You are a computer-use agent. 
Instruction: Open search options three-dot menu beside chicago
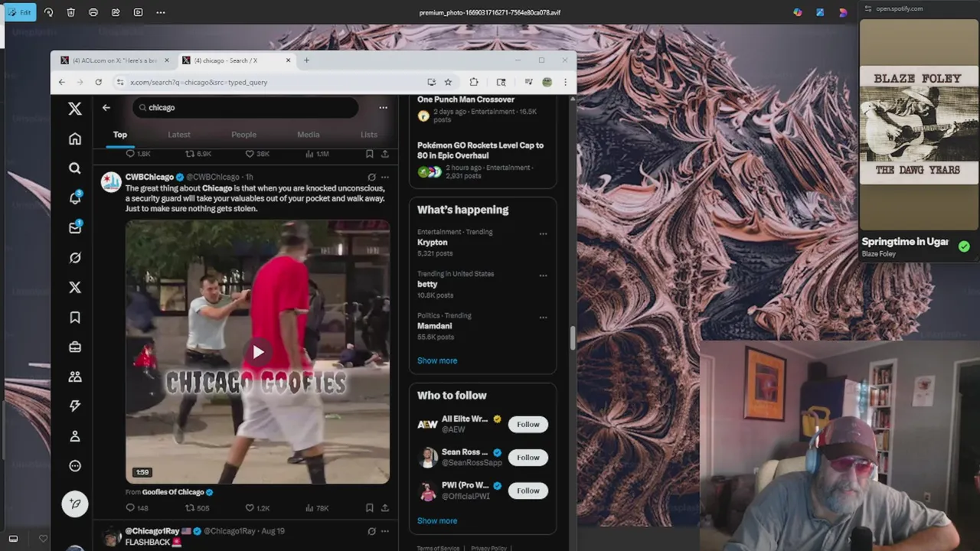(383, 107)
